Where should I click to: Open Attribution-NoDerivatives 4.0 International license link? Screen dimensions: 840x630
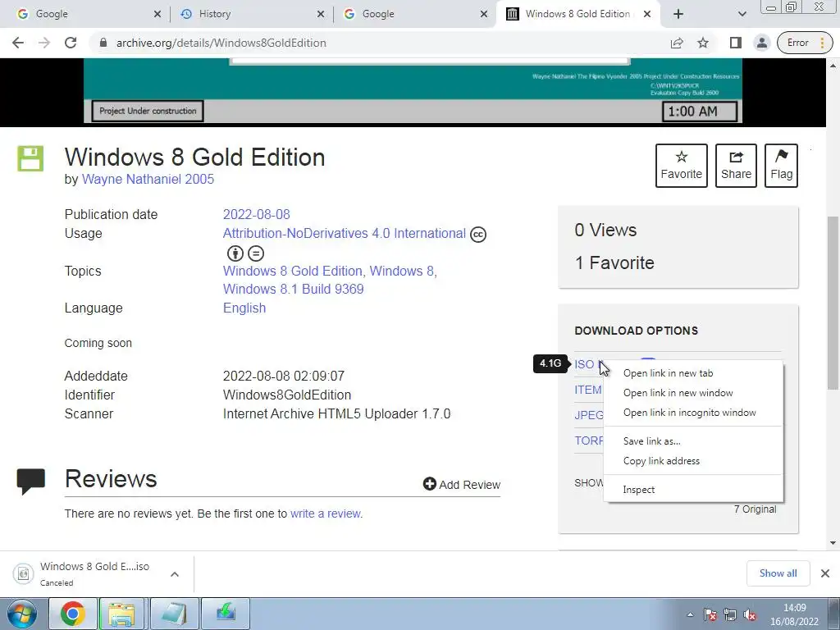(344, 234)
